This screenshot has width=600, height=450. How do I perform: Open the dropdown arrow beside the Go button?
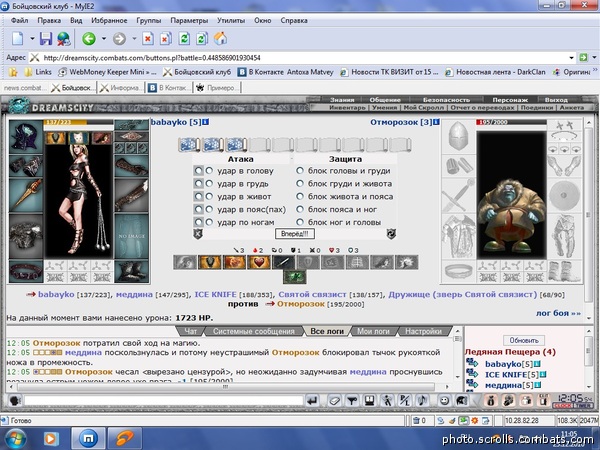[x=594, y=57]
